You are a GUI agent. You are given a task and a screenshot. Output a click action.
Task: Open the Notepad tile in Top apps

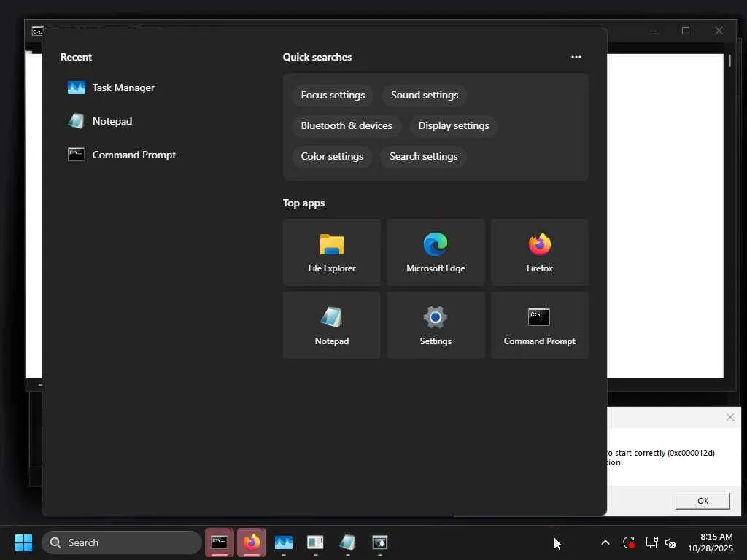332,325
